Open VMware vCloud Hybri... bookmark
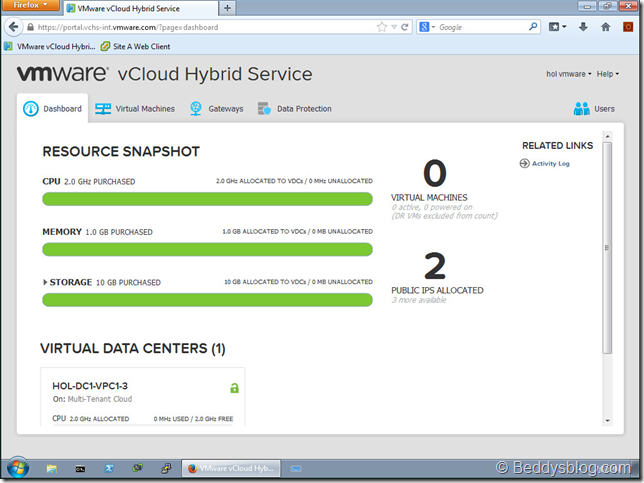This screenshot has height=483, width=644. (50, 46)
